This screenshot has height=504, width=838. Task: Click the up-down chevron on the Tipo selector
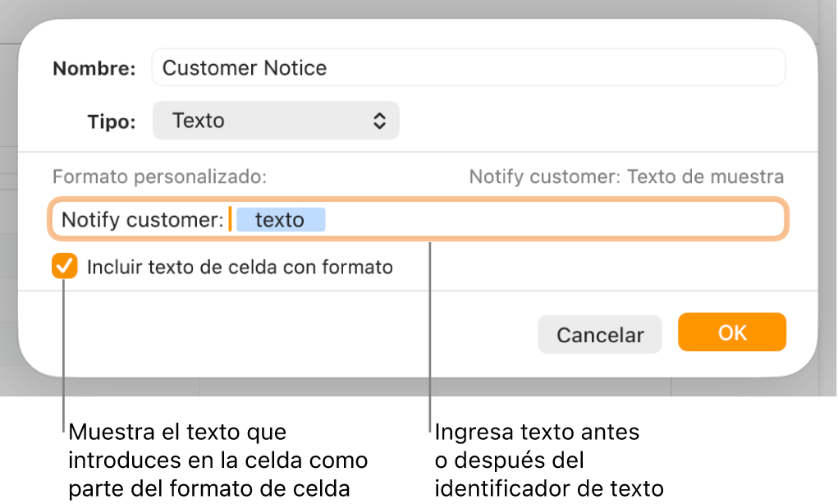[379, 120]
